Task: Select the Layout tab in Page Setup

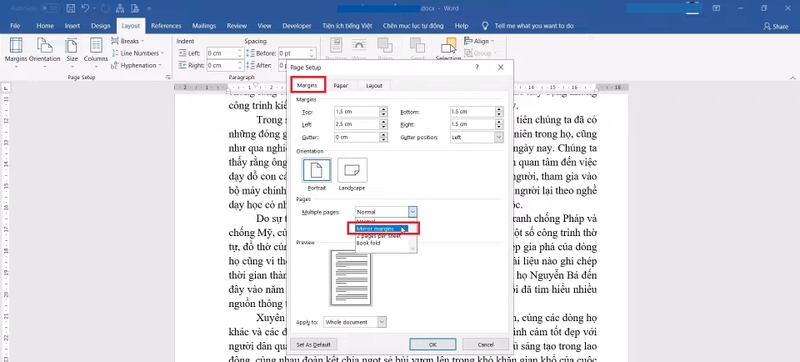Action: [x=374, y=86]
